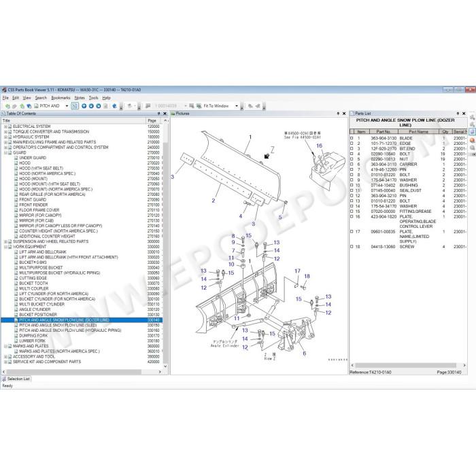Screen dimensions: 476x476
Task: Click the magnifier icon in the right sidebar
Action: click(x=472, y=148)
